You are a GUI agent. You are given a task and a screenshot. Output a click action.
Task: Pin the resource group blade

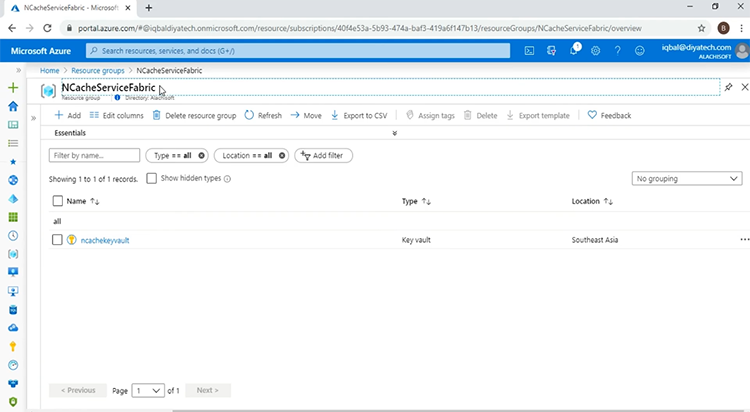(728, 87)
